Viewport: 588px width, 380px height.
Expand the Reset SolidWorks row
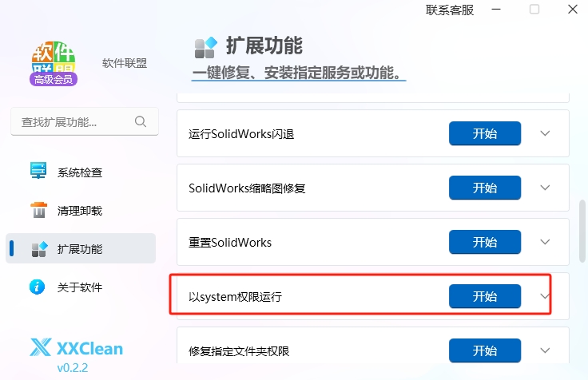(546, 242)
